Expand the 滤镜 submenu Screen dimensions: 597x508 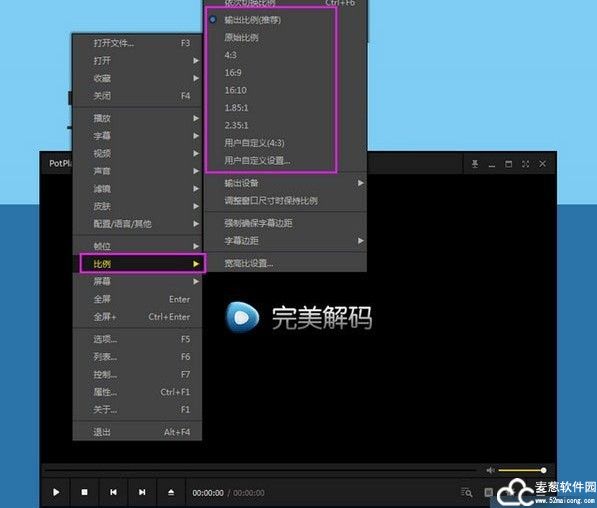137,189
